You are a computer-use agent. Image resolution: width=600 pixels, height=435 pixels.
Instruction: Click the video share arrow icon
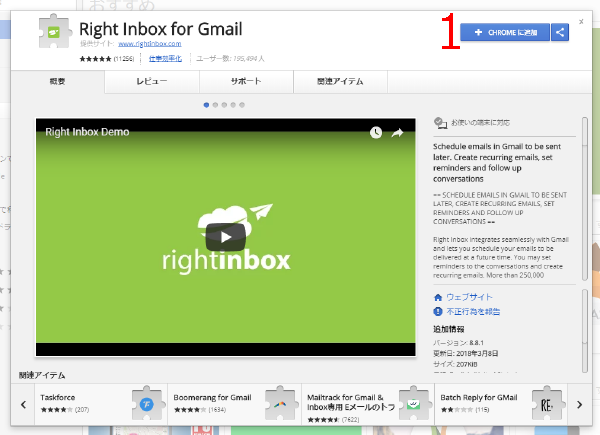click(397, 133)
